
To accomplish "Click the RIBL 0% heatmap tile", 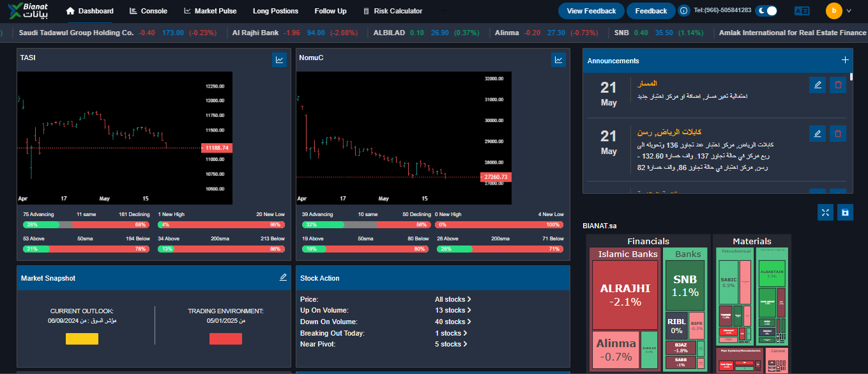I will click(x=676, y=326).
